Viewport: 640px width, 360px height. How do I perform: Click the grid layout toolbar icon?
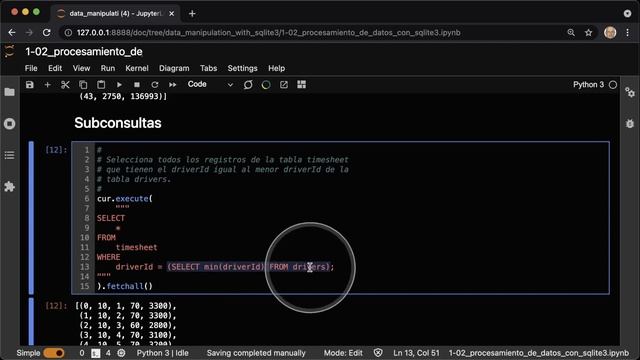click(x=302, y=84)
